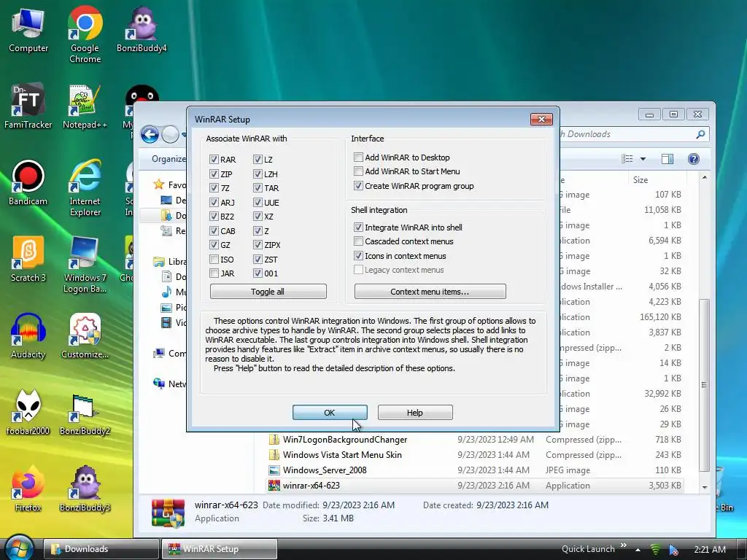This screenshot has height=560, width=747.
Task: Click the Explorer help question mark icon
Action: tap(694, 158)
